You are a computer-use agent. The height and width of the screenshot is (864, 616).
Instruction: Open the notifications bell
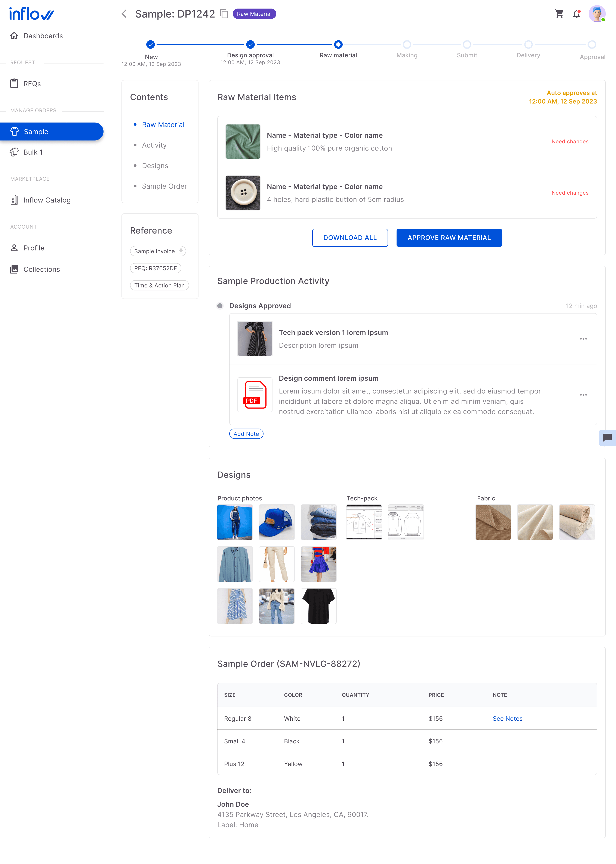tap(577, 14)
